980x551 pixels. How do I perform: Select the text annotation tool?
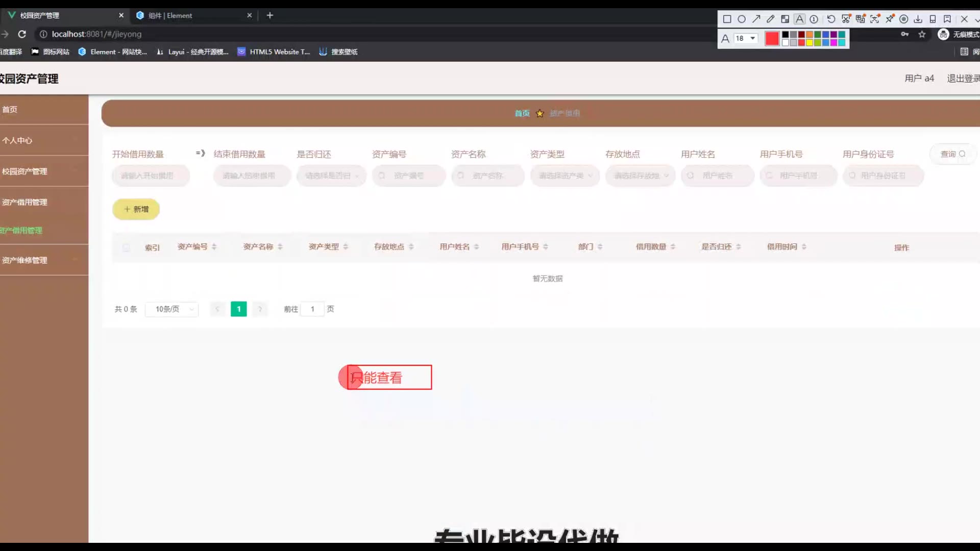[799, 19]
